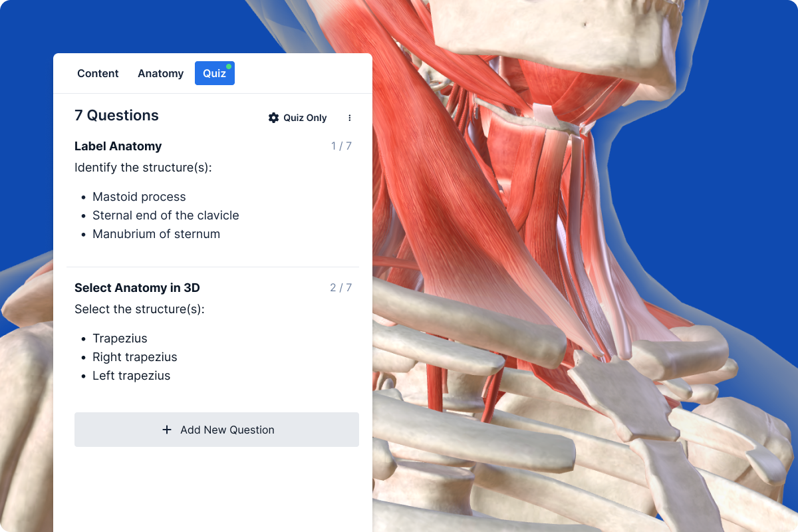Click the Right trapezius list item
The height and width of the screenshot is (532, 798).
[x=135, y=357]
